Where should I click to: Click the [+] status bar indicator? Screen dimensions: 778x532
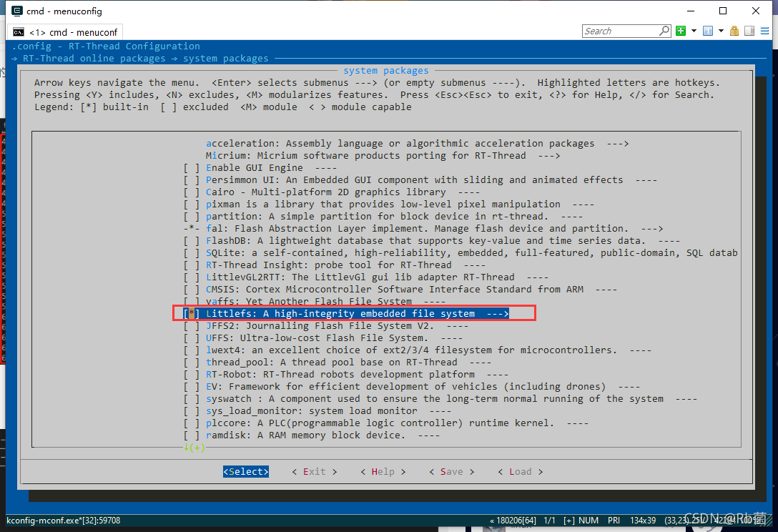tap(569, 521)
